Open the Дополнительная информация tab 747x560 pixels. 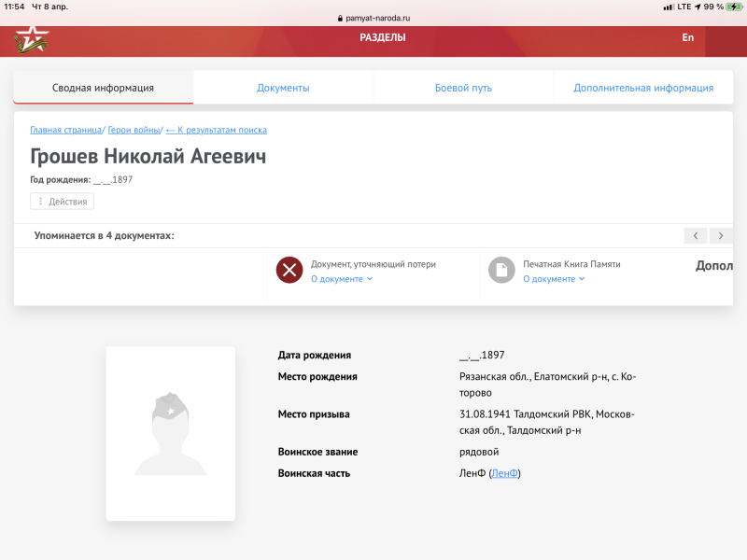643,88
